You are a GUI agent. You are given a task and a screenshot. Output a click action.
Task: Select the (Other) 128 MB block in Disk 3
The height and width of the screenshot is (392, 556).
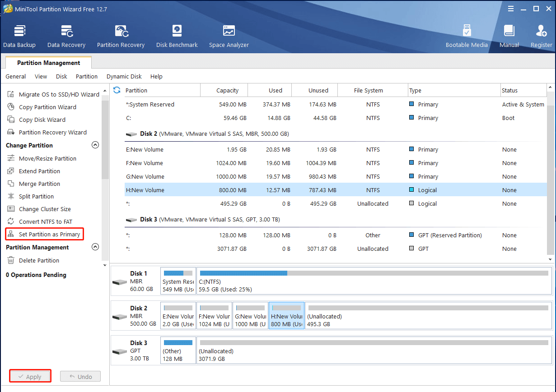pos(178,350)
